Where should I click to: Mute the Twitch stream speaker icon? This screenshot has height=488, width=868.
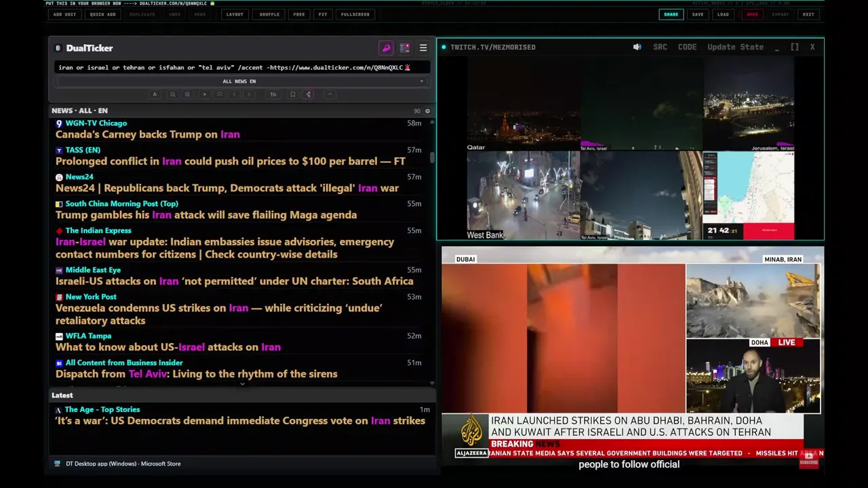point(637,47)
